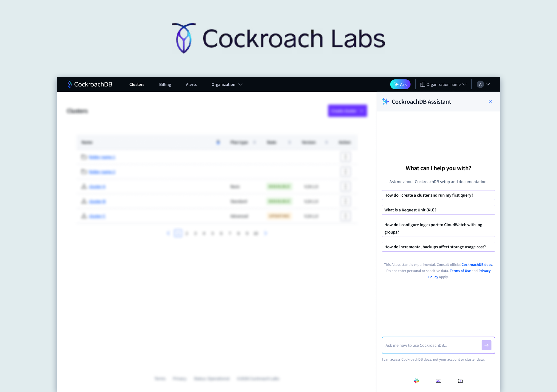Expand the Organization name chevron
This screenshot has width=557, height=392.
464,84
